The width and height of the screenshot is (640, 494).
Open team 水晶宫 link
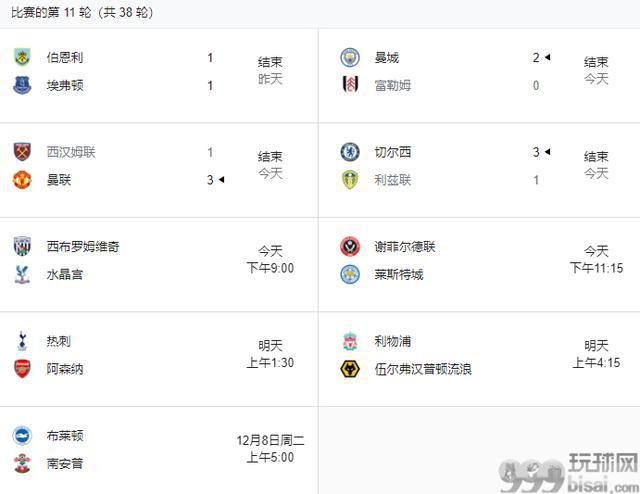tap(65, 274)
